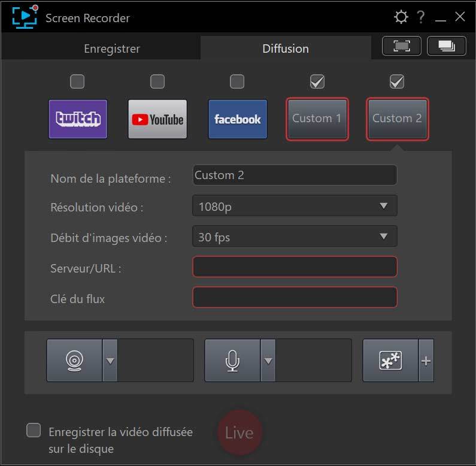Open settings via the gear icon
This screenshot has height=466, width=476.
[x=401, y=17]
